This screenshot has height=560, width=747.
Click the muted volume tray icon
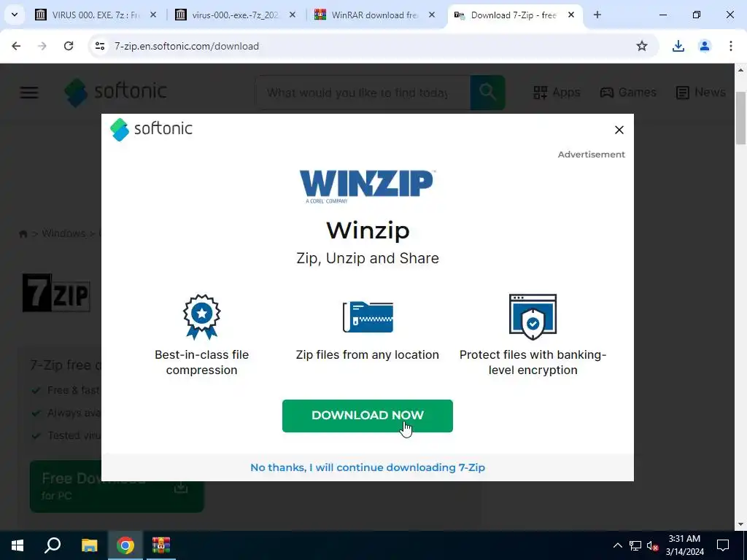pos(653,545)
